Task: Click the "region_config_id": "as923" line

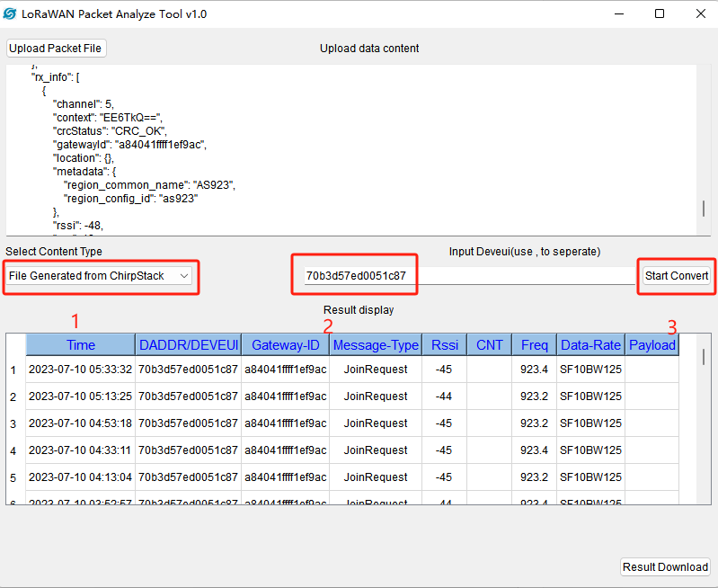Action: [x=131, y=199]
